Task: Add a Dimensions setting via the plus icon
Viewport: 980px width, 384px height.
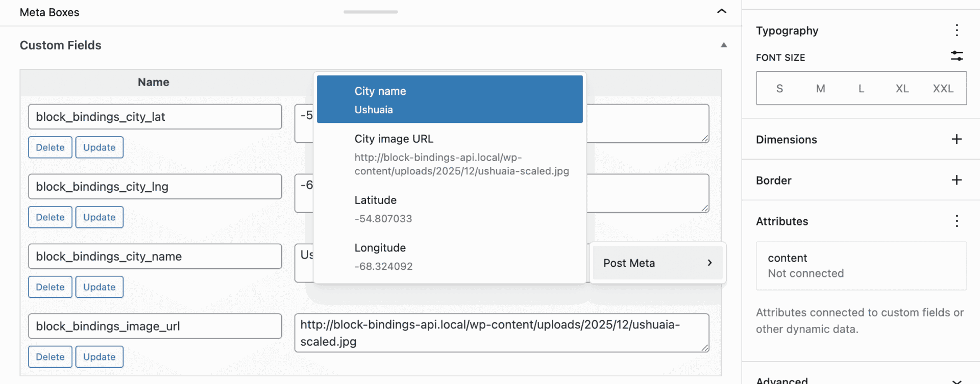Action: click(x=957, y=139)
